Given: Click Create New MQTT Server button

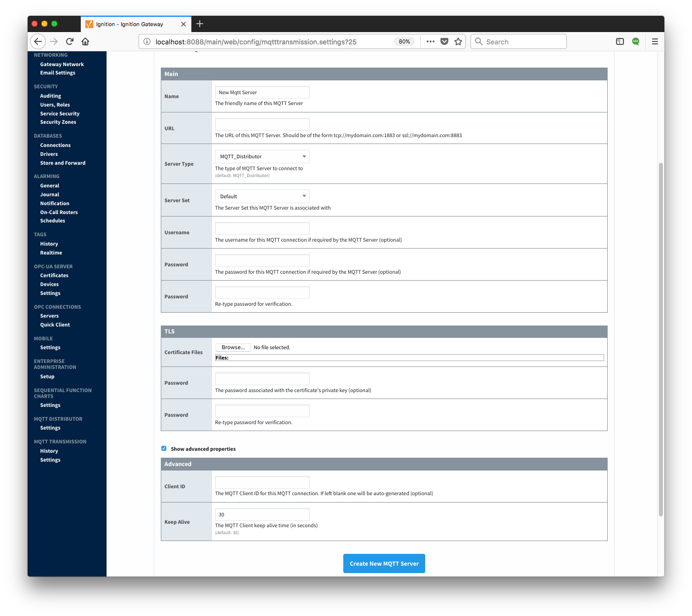Looking at the screenshot, I should point(384,563).
